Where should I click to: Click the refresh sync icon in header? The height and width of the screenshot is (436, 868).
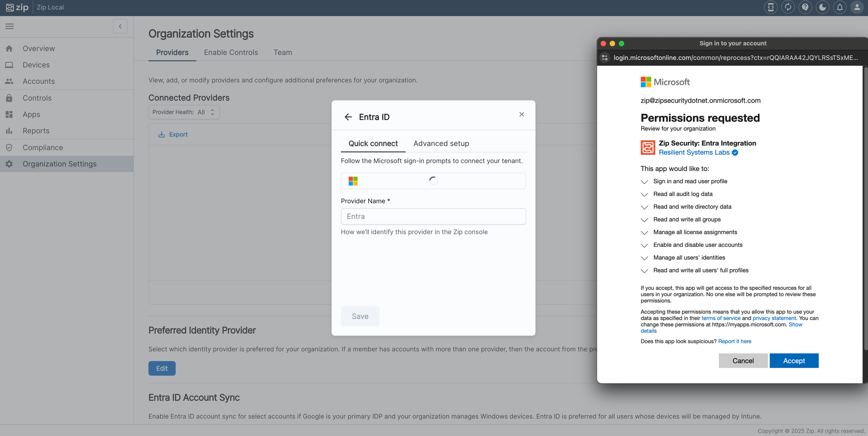pos(788,7)
